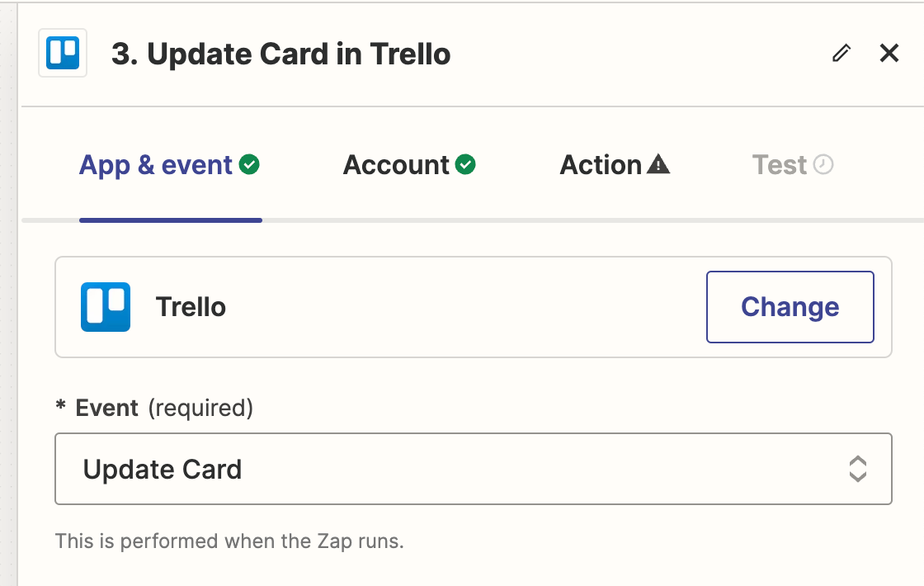Click the green checkmark beside App & event
924x586 pixels.
tap(250, 163)
